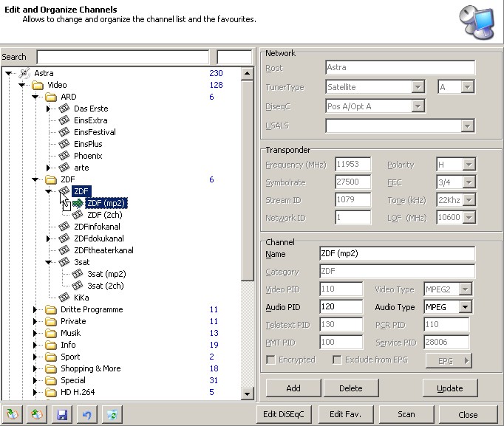
Task: Expand the Musik folder arrow
Action: 35,333
